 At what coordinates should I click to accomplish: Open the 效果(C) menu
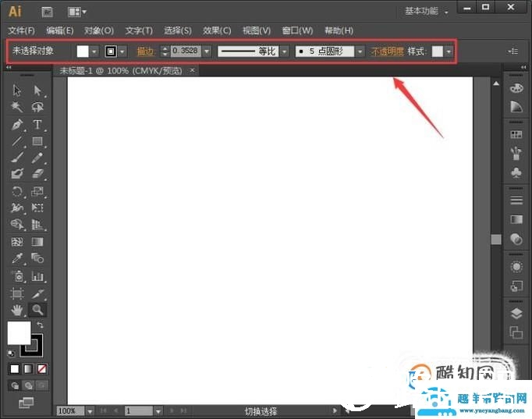tap(217, 31)
